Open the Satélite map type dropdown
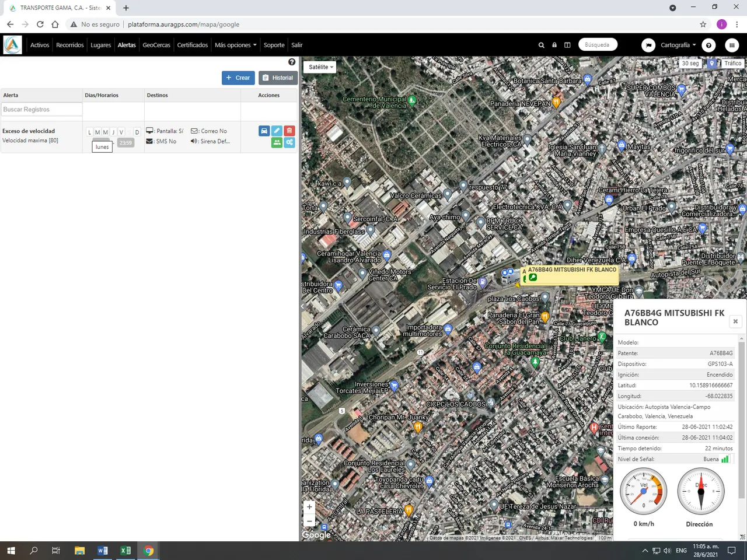 pyautogui.click(x=320, y=67)
